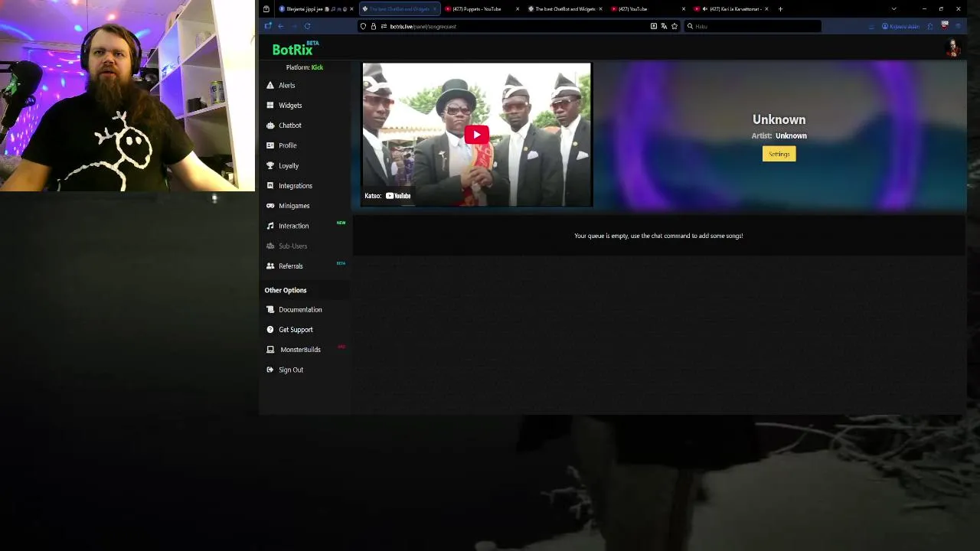The image size is (980, 551).
Task: Open the Documentation link
Action: (300, 309)
